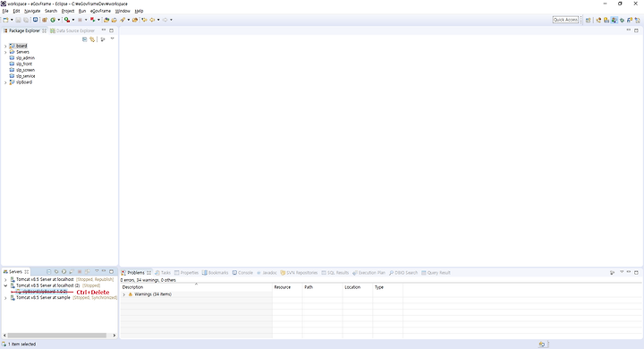Switch to the Query Result tab
This screenshot has height=349, width=644.
click(x=436, y=273)
